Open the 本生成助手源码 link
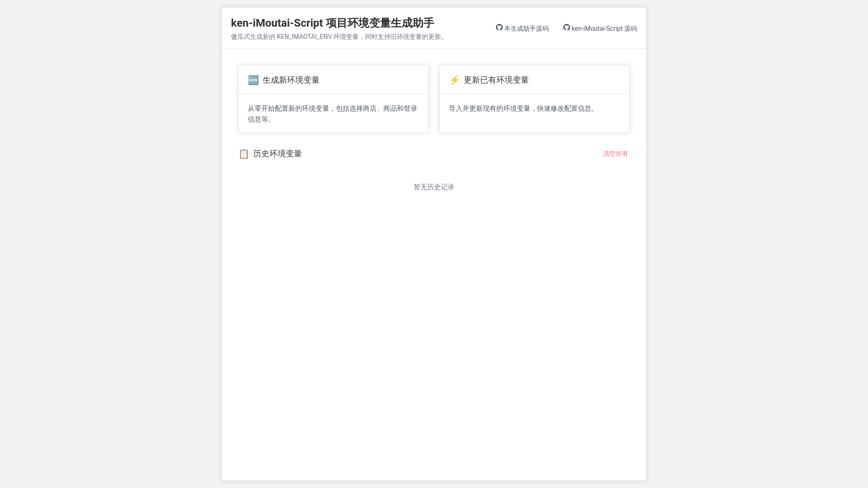The image size is (868, 488). coord(522,28)
